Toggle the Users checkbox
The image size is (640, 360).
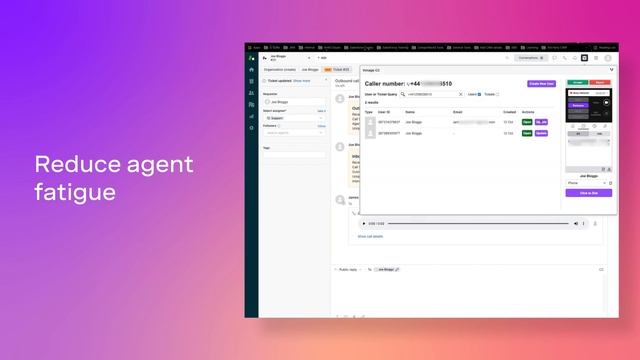(x=480, y=94)
